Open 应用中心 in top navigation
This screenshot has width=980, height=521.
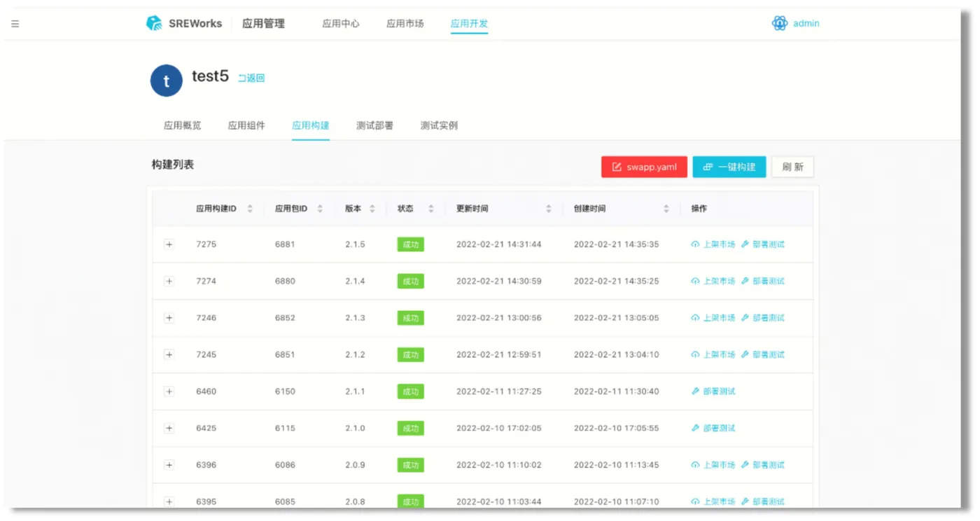pyautogui.click(x=341, y=24)
